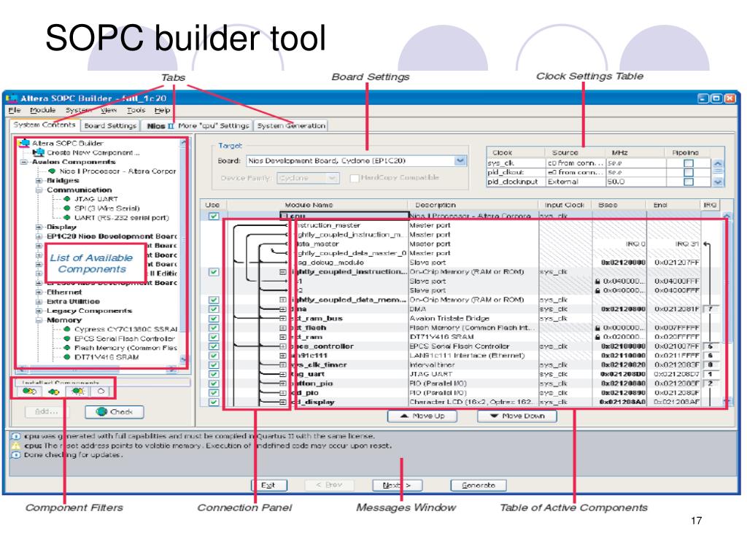Click the Altera SOPC Builder root tree icon

(x=24, y=143)
